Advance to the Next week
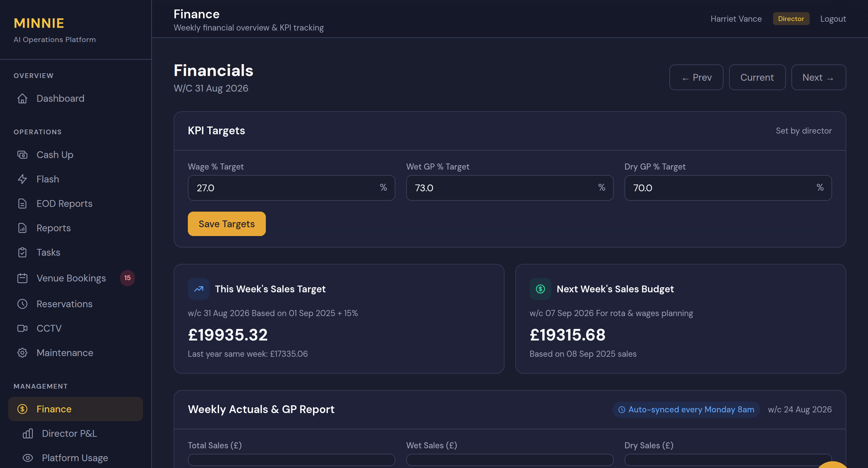This screenshot has height=468, width=868. [x=818, y=77]
